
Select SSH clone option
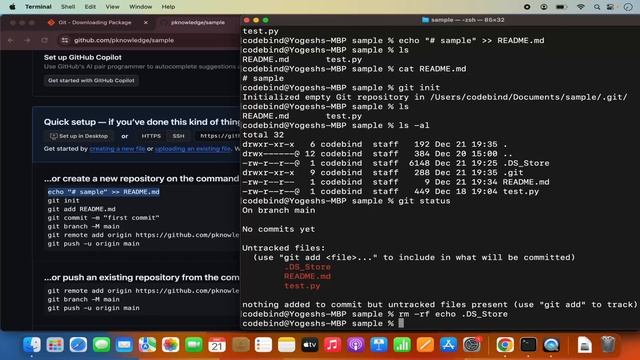pyautogui.click(x=178, y=136)
